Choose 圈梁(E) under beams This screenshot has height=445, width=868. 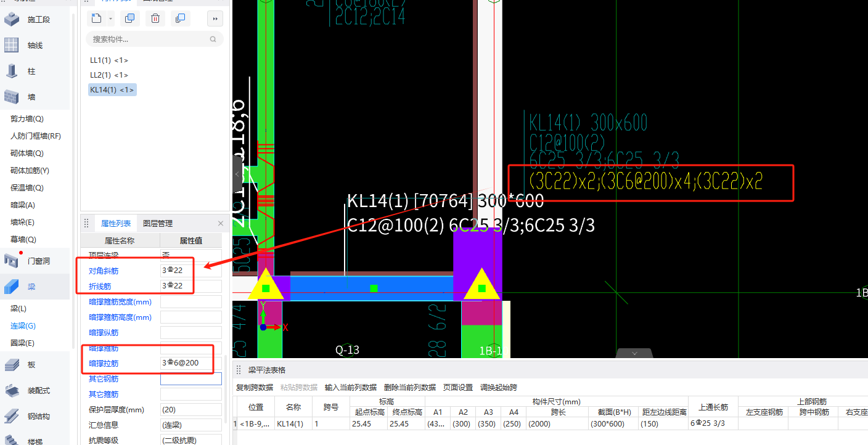tap(22, 343)
